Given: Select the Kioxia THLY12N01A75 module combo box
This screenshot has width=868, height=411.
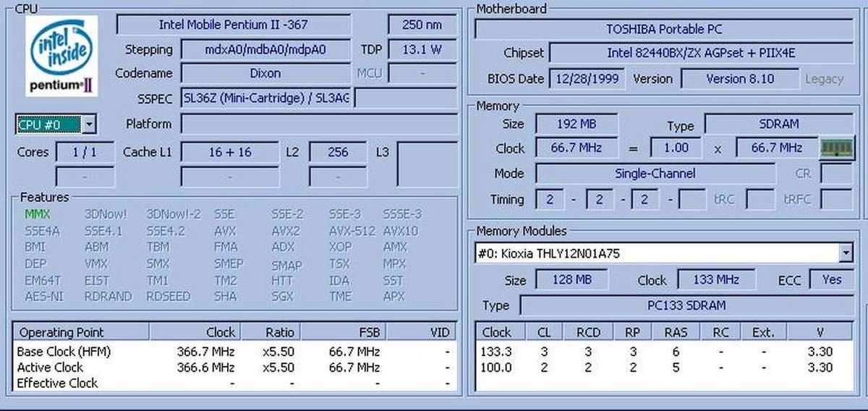Looking at the screenshot, I should coord(657,253).
